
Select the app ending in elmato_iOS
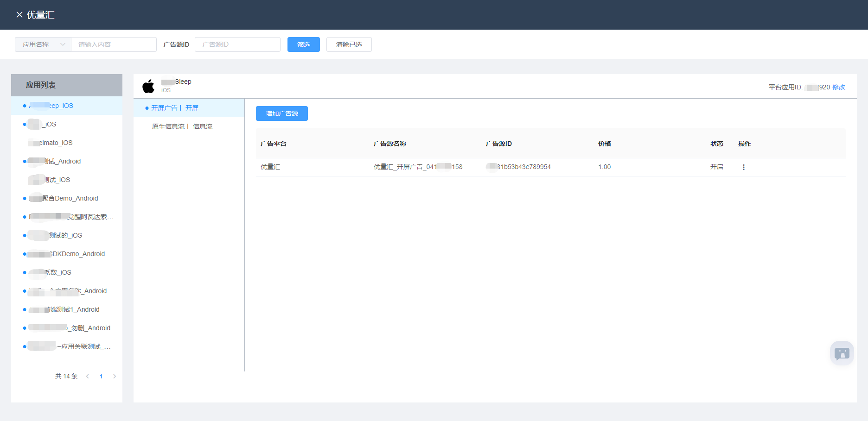tap(67, 143)
